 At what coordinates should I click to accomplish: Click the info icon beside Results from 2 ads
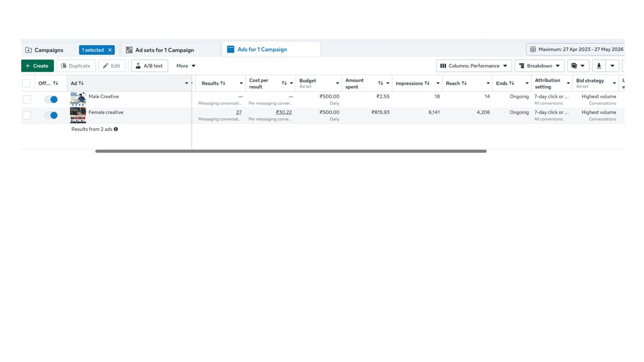[116, 129]
